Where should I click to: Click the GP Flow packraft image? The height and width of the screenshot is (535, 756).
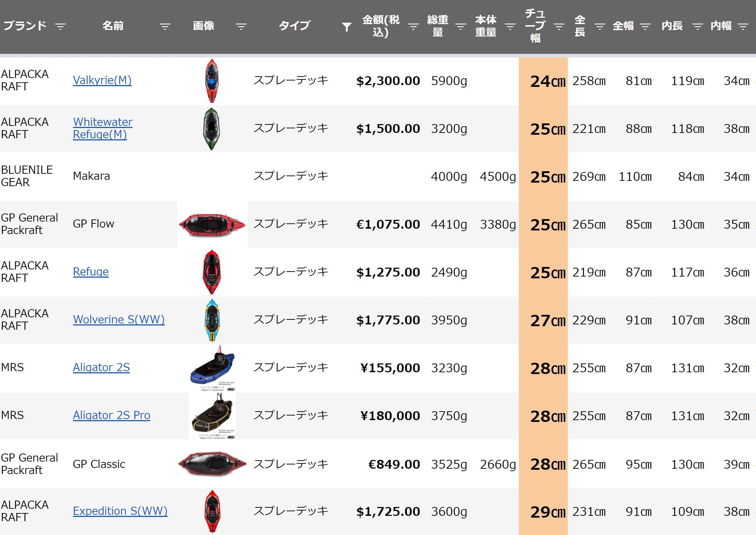click(x=212, y=225)
